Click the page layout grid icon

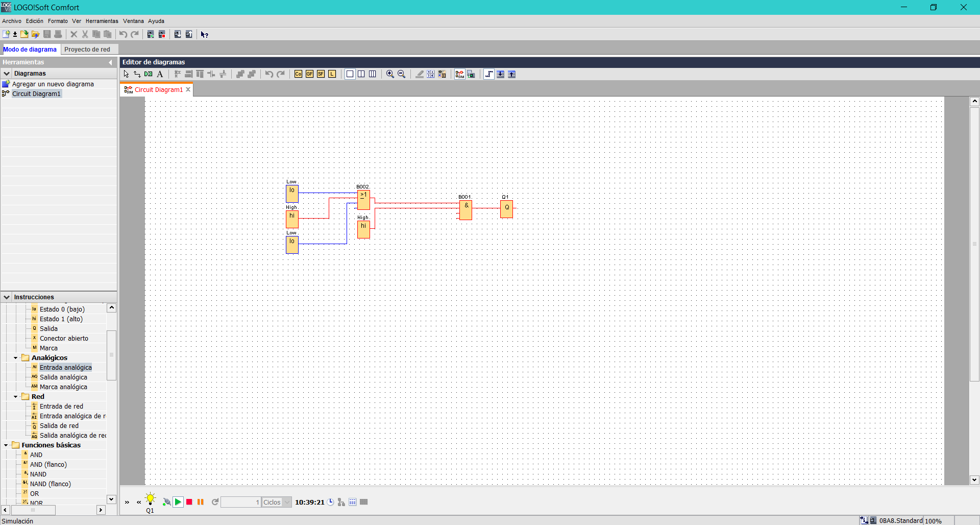(431, 74)
